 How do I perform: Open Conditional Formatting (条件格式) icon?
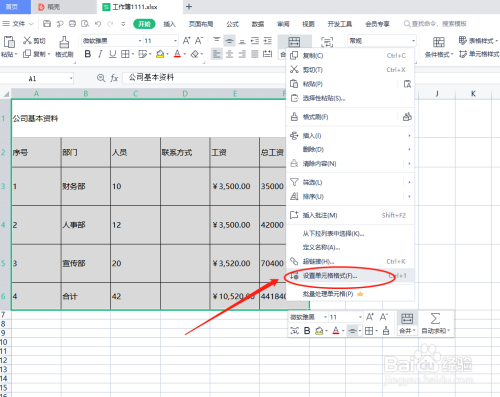(439, 42)
